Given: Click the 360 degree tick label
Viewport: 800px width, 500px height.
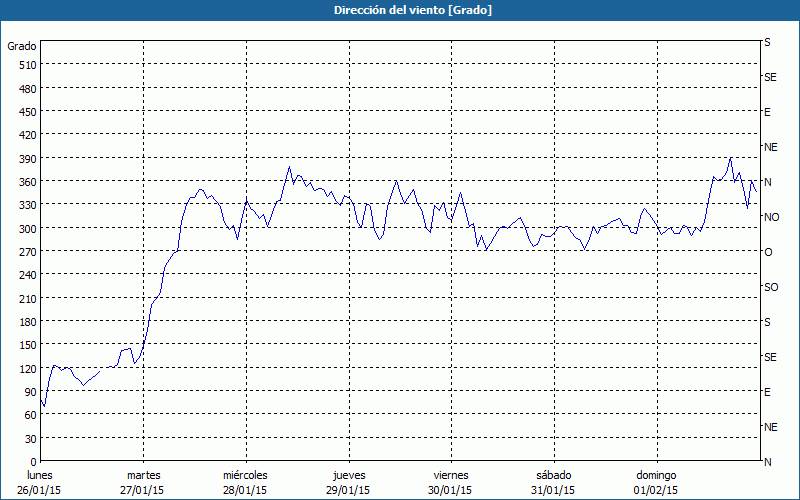Looking at the screenshot, I should coord(26,182).
